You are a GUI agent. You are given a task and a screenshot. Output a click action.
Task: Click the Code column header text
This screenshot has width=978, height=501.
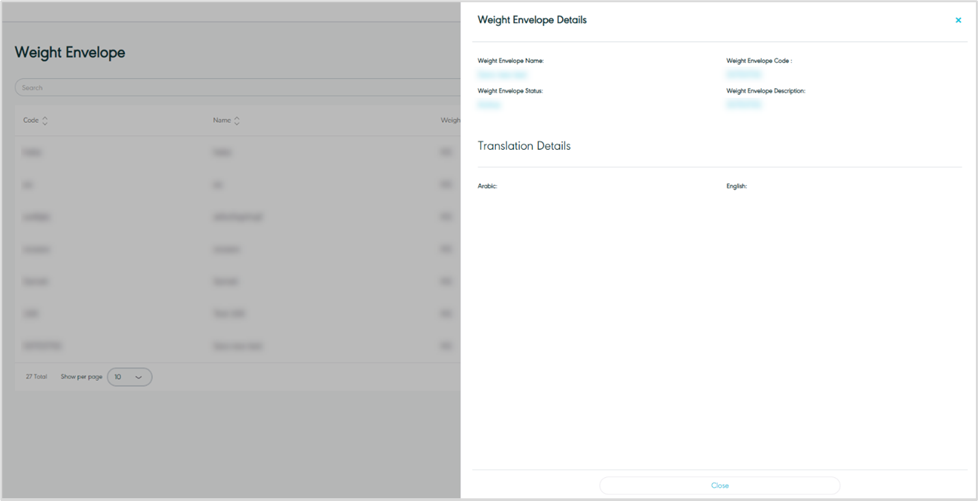pos(31,121)
